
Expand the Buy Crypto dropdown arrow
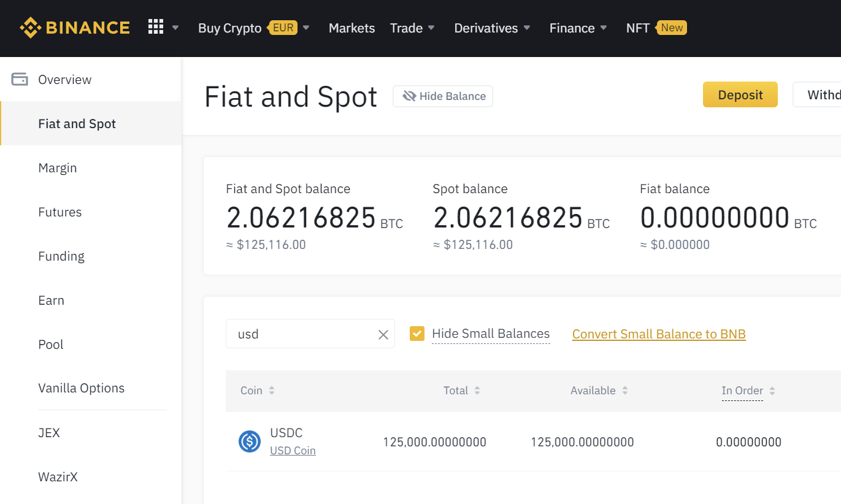pyautogui.click(x=306, y=28)
